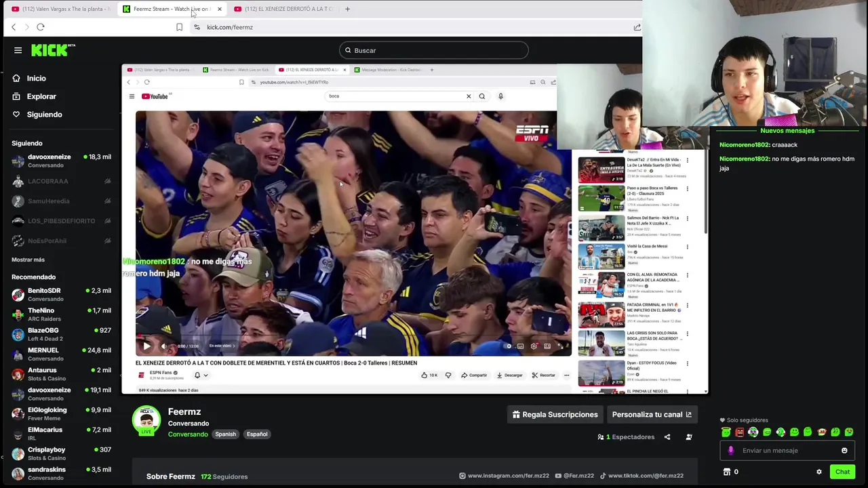
Task: Open options for Paso a paso Boca vs Talleres
Action: 687,189
